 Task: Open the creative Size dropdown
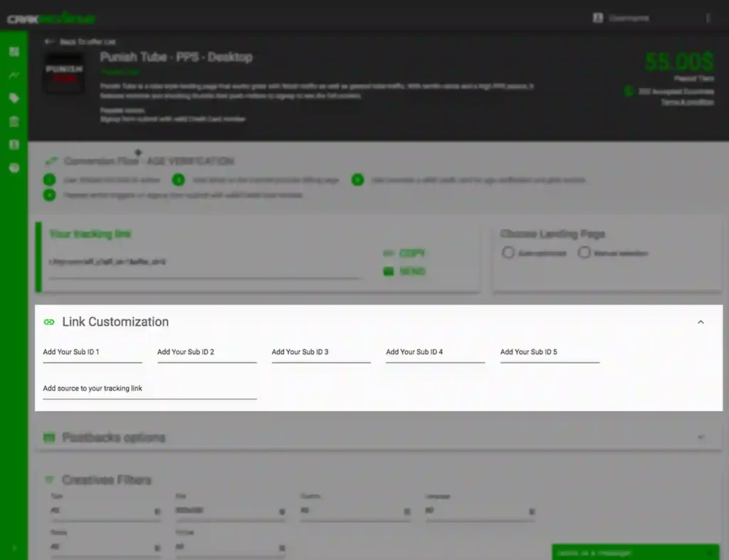pos(231,511)
